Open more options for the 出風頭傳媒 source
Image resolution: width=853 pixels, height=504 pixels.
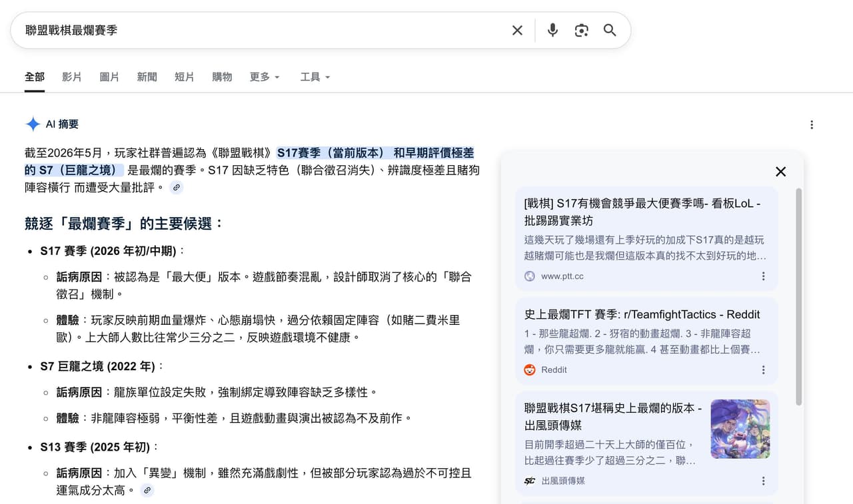[x=764, y=481]
